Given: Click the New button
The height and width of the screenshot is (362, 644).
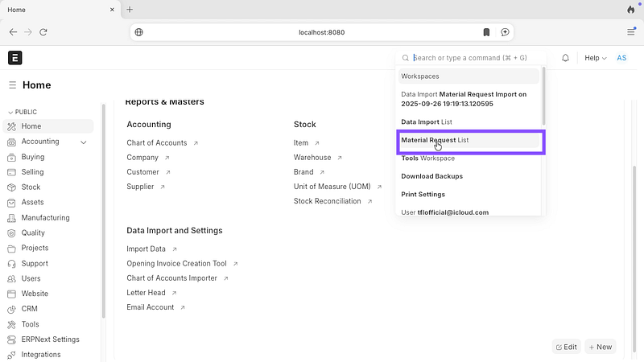Looking at the screenshot, I should pyautogui.click(x=600, y=347).
